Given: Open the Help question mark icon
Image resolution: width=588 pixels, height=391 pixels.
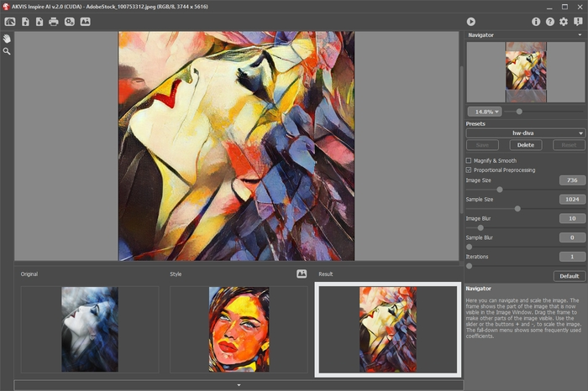Looking at the screenshot, I should (x=549, y=21).
